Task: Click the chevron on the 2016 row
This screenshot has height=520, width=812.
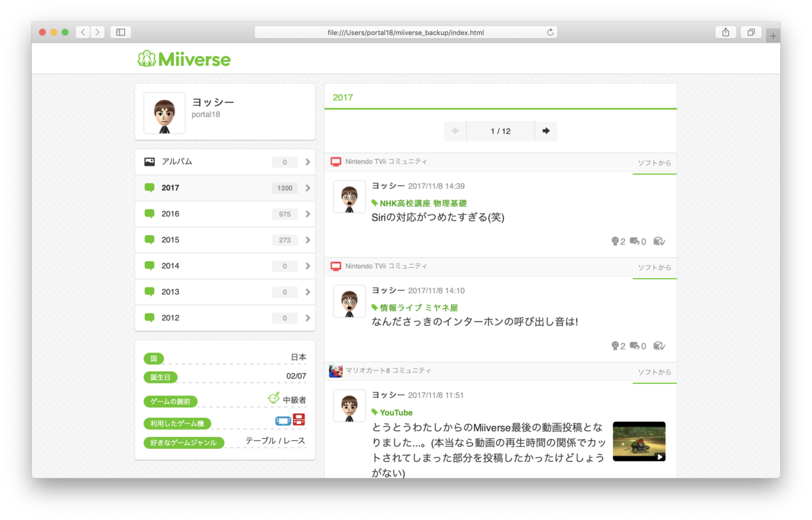Action: (308, 214)
